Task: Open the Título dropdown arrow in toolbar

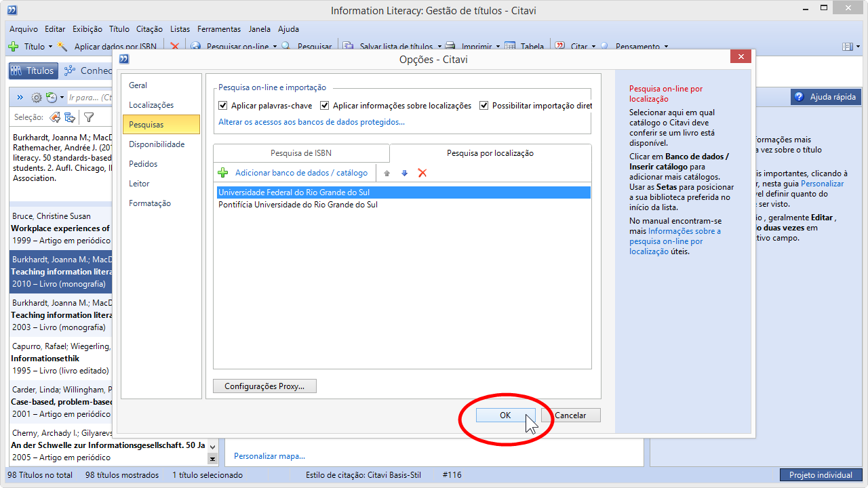Action: click(x=50, y=47)
